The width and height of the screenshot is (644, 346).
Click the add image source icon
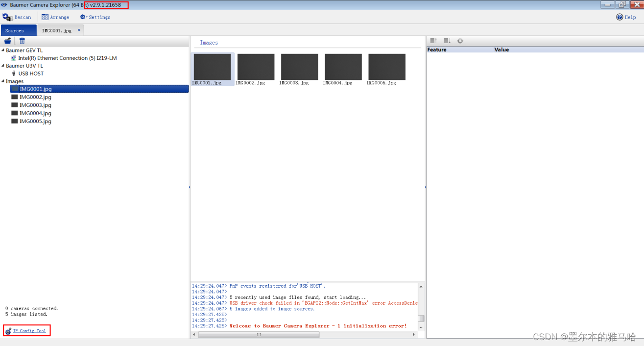click(x=8, y=41)
